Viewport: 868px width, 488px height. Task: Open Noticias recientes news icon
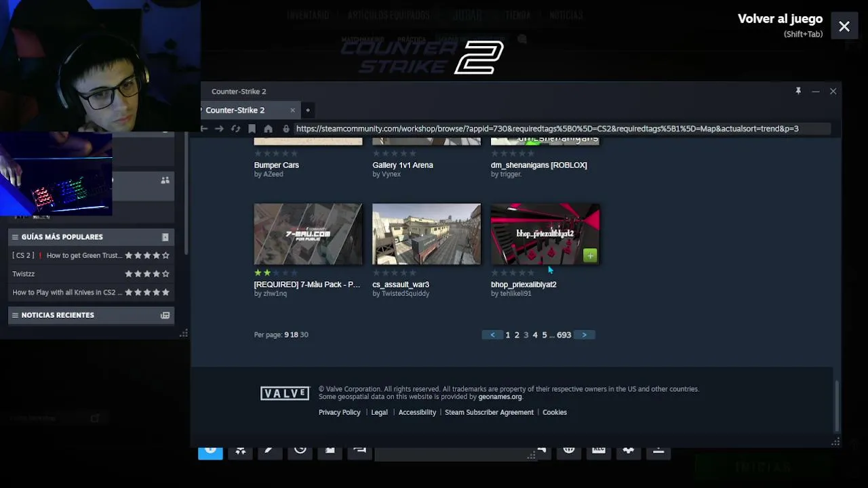[x=165, y=315]
